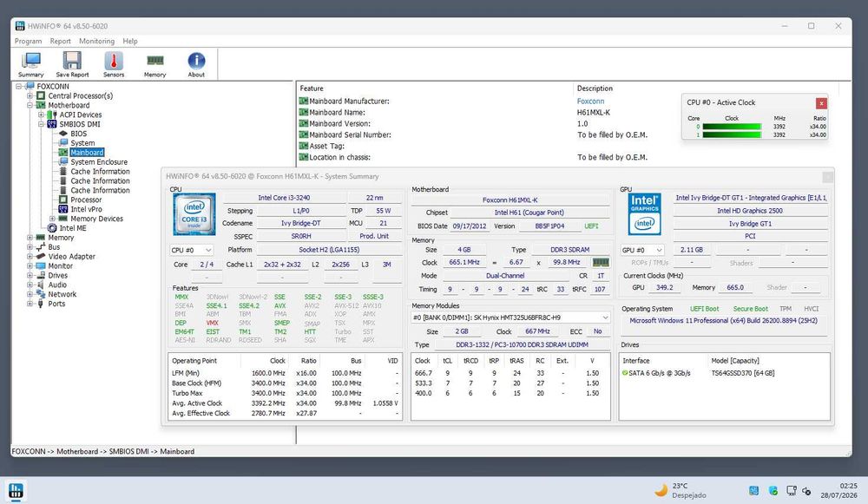This screenshot has width=868, height=504.
Task: Click Core 0 clock bar
Action: click(x=732, y=127)
